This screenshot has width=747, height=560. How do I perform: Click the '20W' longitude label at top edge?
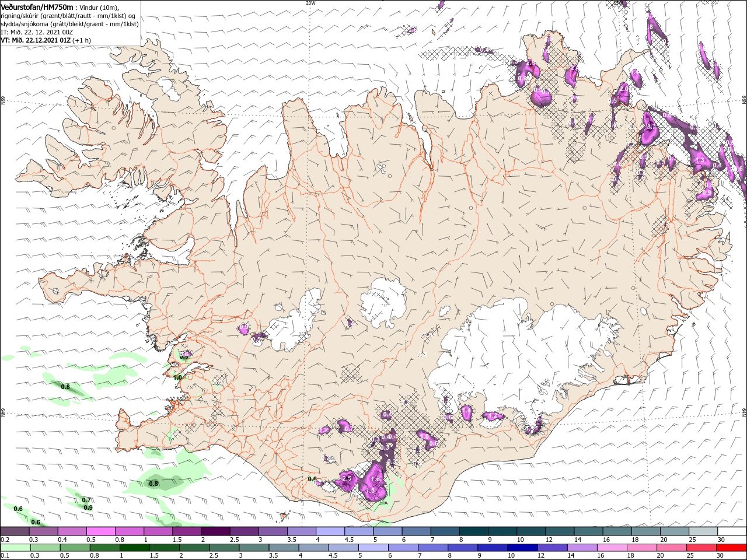pos(310,3)
